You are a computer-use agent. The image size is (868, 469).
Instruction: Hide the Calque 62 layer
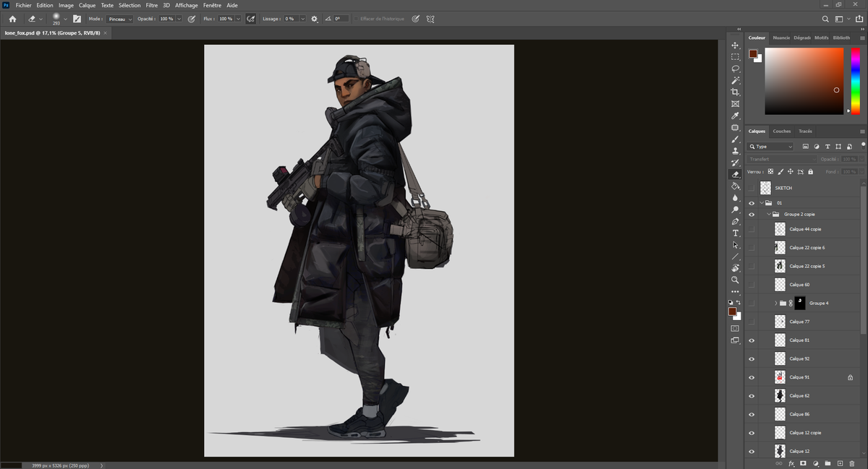point(752,395)
